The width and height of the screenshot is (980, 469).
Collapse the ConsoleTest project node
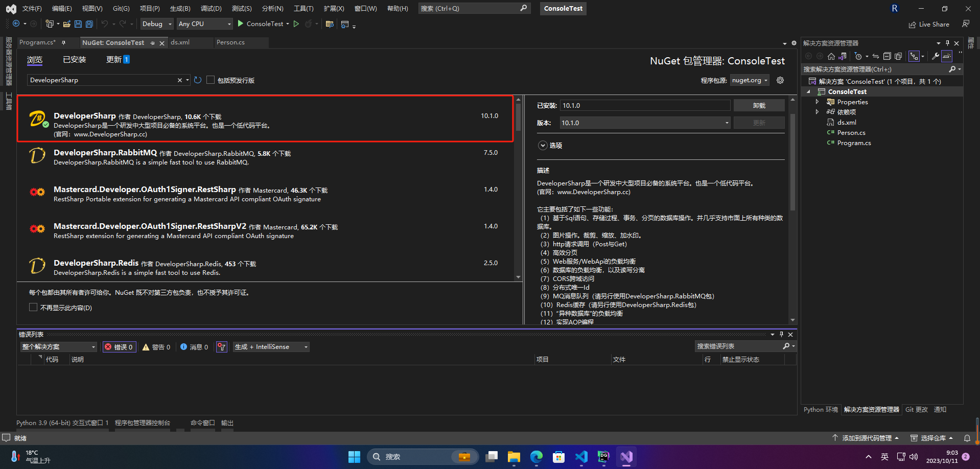tap(809, 91)
